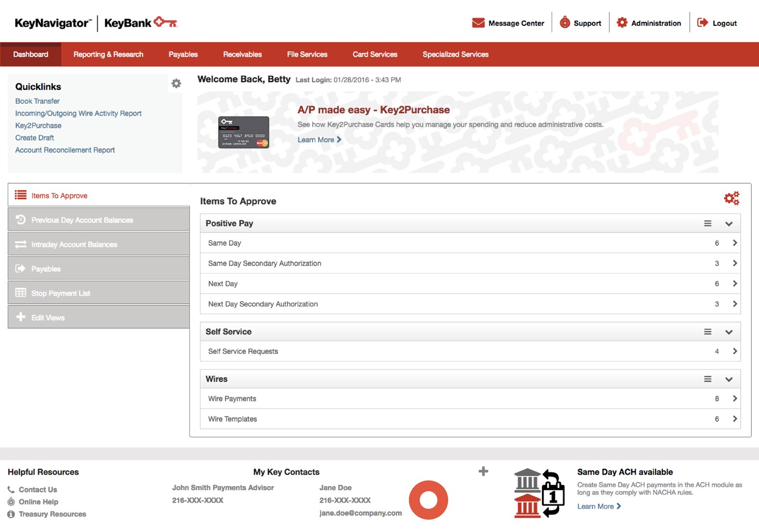Open Same Day Secondary Authorization chevron
Image resolution: width=759 pixels, height=532 pixels.
tap(735, 263)
